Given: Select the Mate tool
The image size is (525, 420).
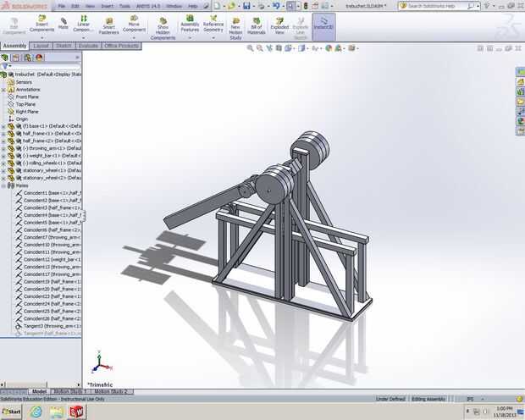Looking at the screenshot, I should tap(64, 24).
